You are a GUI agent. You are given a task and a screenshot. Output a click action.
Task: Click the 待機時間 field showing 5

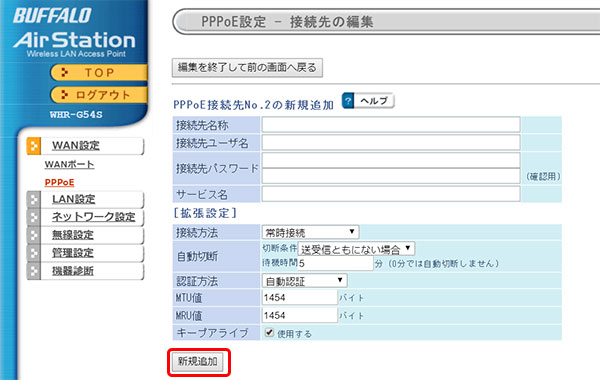click(335, 263)
